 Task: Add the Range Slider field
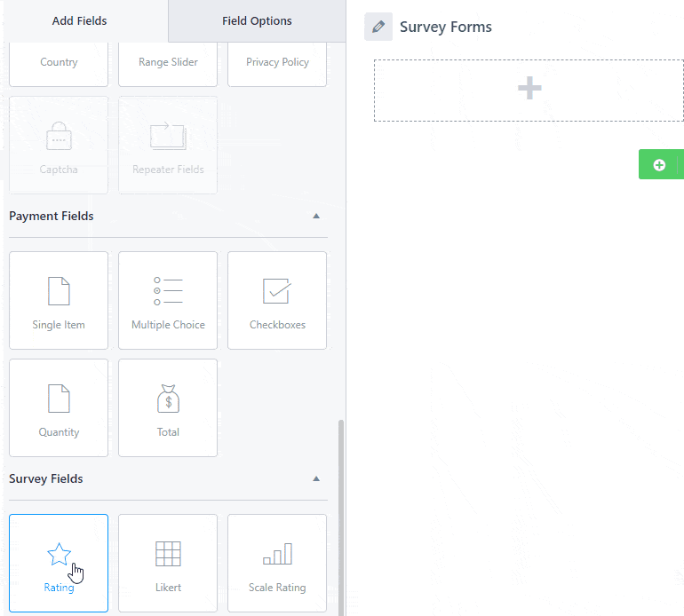tap(168, 64)
